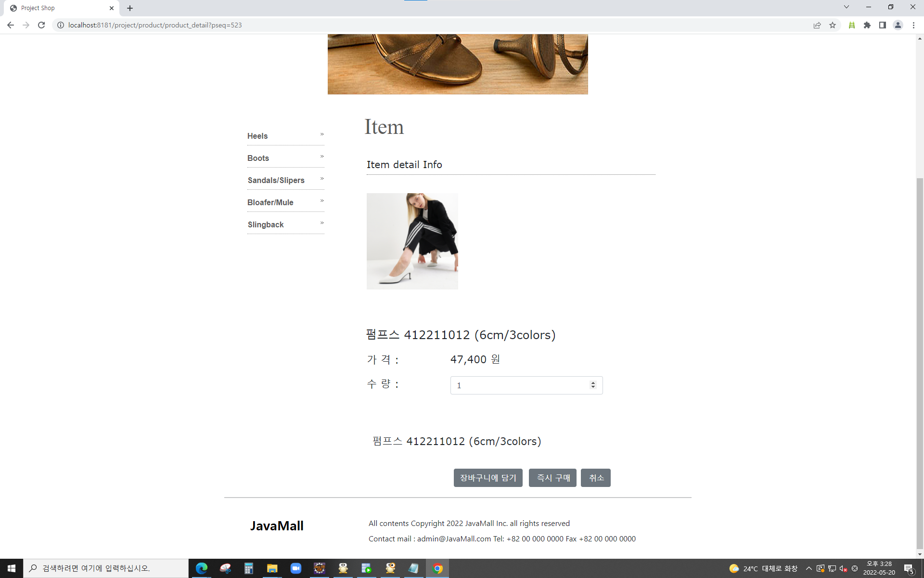Open the browser profile avatar

898,25
